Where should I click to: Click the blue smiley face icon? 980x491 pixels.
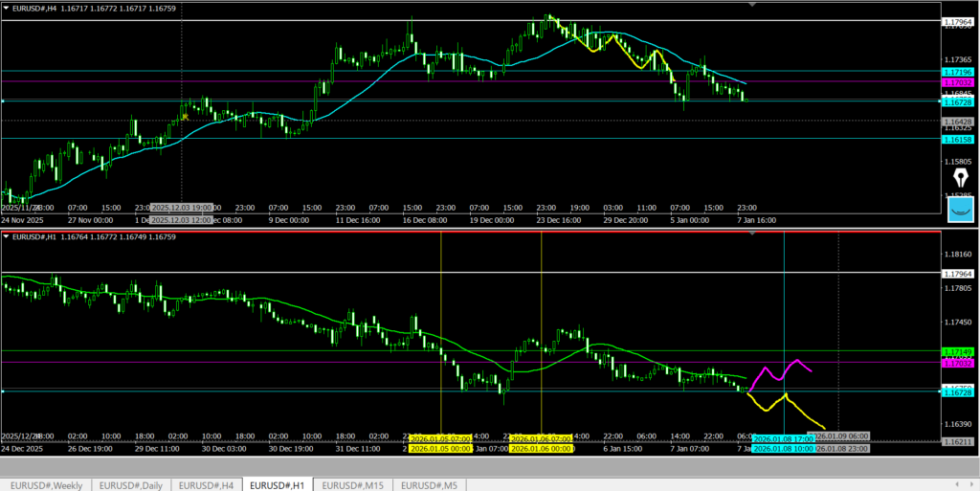coord(961,208)
